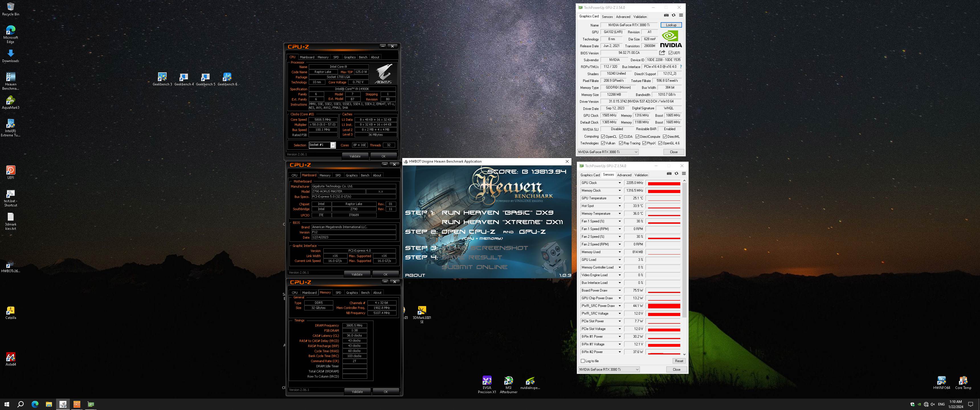Switch to the Validation tab in GPU-Z Sensors window
Image resolution: width=980 pixels, height=410 pixels.
641,175
